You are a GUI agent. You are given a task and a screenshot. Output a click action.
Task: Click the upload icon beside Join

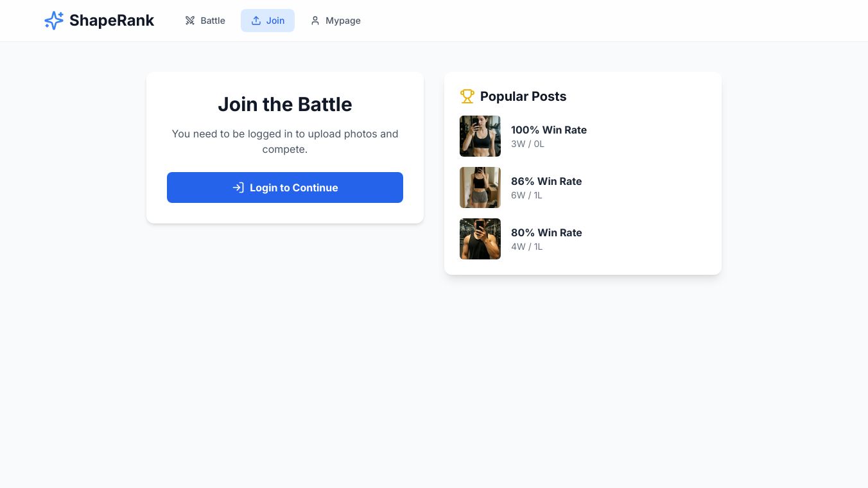256,21
